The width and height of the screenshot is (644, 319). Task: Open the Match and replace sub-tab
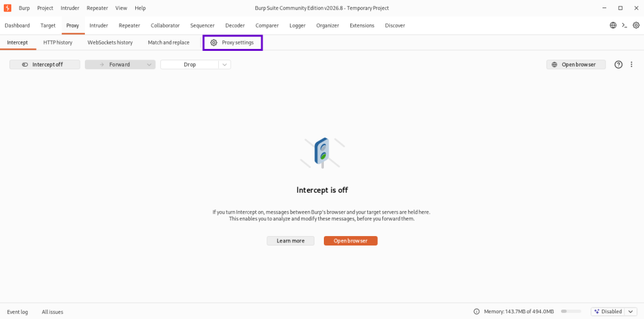coord(169,42)
